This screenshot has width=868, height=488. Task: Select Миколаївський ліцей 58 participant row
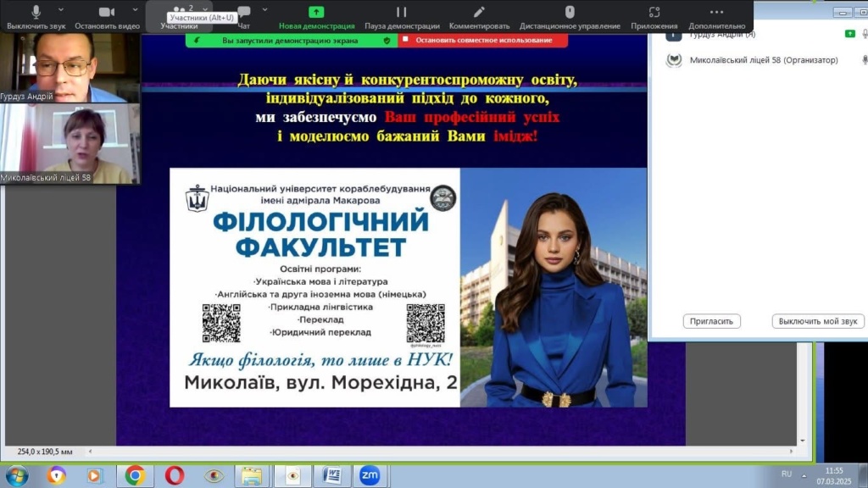pos(765,60)
